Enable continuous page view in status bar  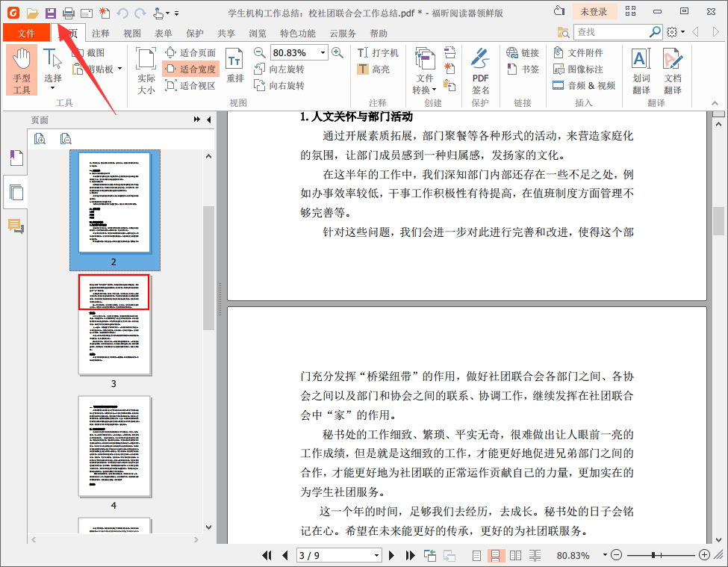coord(495,555)
